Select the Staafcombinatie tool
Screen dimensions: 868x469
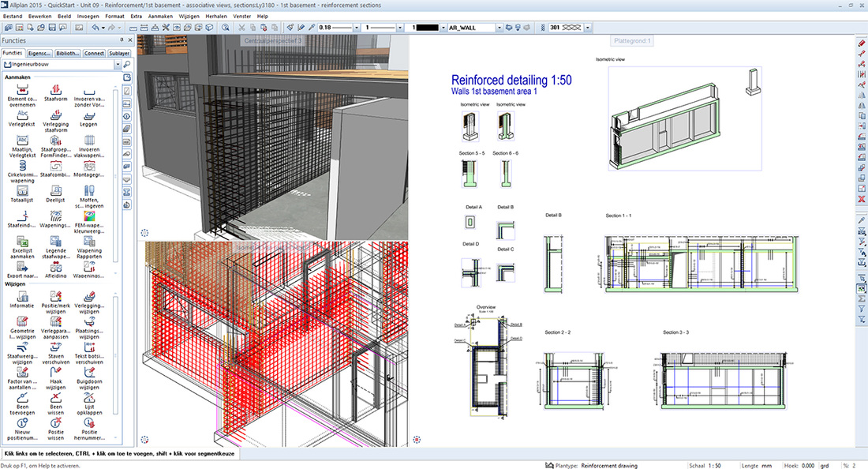(55, 167)
